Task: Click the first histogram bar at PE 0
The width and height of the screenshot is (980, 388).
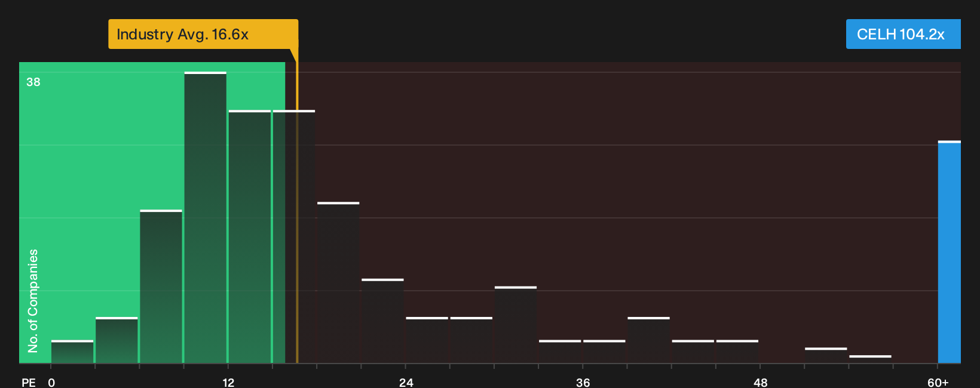Action: point(72,352)
